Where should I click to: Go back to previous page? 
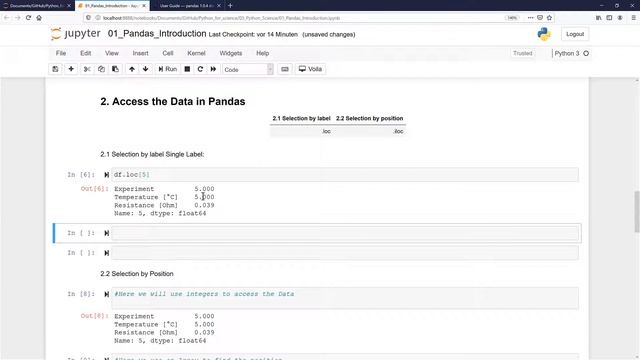[x=7, y=18]
